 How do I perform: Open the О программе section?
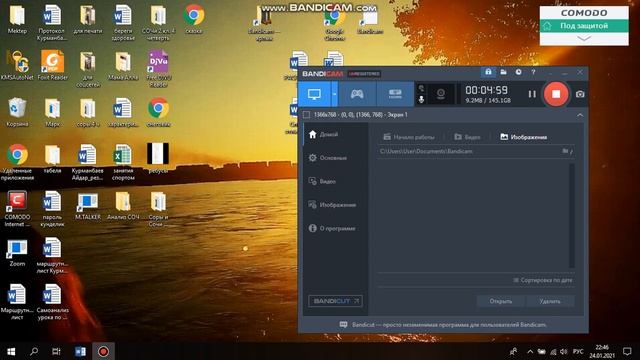(332, 228)
